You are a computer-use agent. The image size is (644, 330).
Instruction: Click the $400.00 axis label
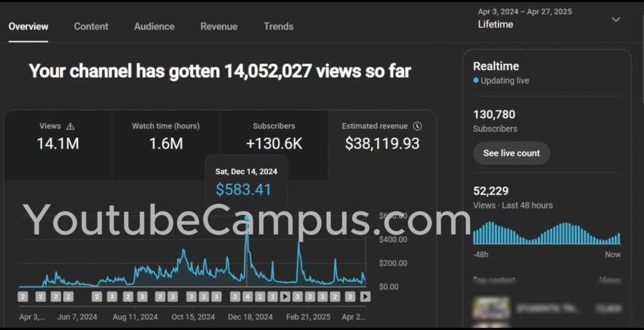(393, 239)
